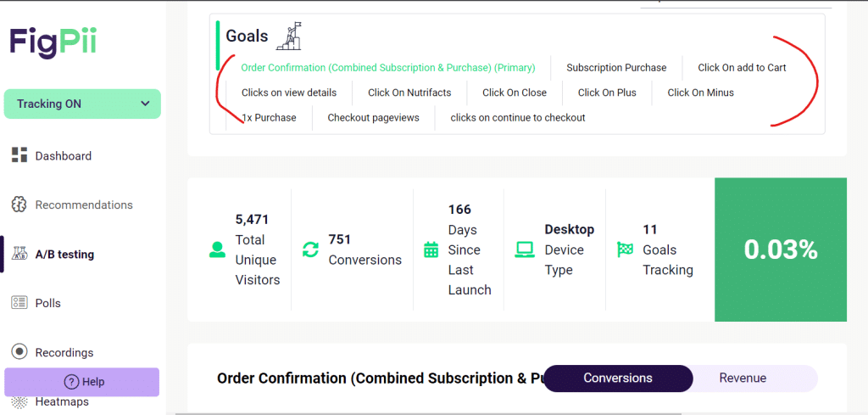Select the Click On Nutrifacts goal
This screenshot has width=868, height=415.
click(x=409, y=93)
